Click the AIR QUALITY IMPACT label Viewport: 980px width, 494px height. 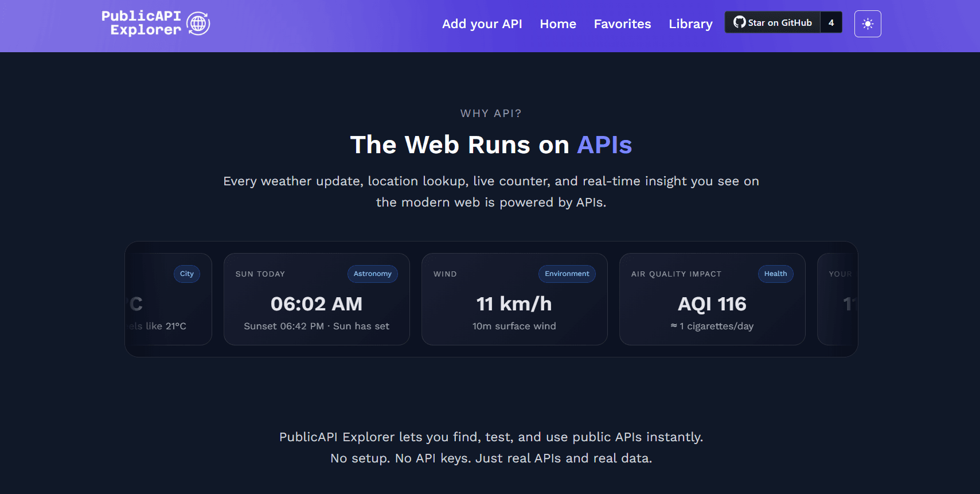coord(676,274)
